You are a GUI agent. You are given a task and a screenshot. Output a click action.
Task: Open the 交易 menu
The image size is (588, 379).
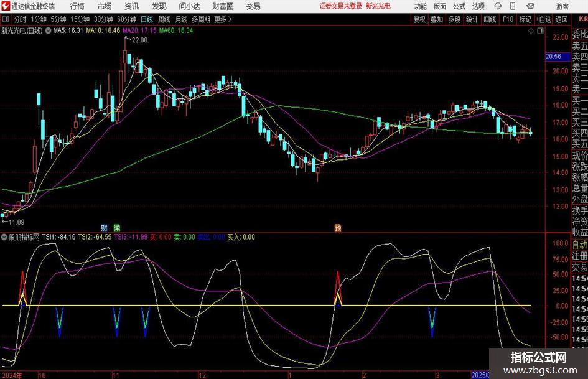253,6
